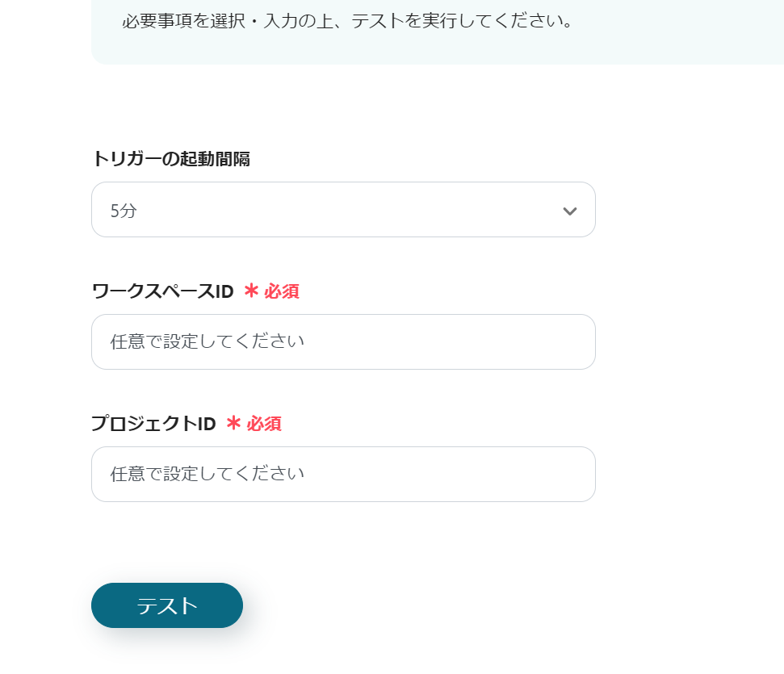Click the right end of the ワークスペースID field
The image size is (784, 674).
pyautogui.click(x=573, y=341)
